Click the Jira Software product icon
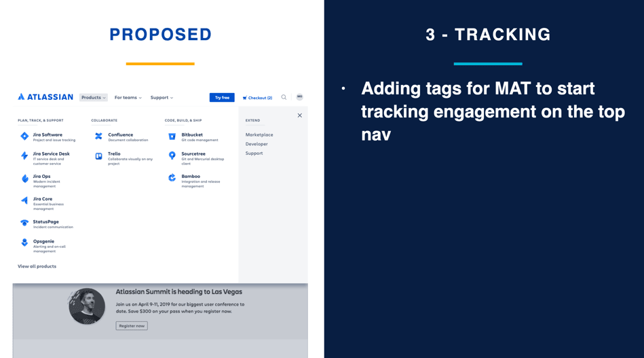644x358 pixels. (x=24, y=137)
